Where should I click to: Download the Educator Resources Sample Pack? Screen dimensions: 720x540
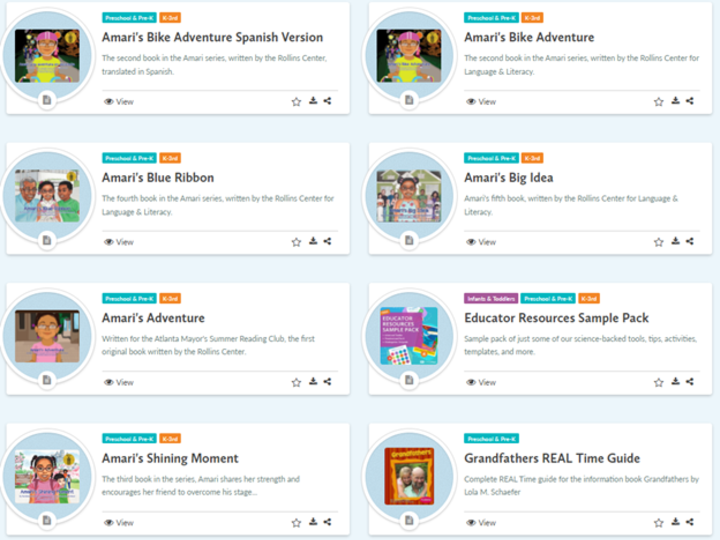(675, 382)
